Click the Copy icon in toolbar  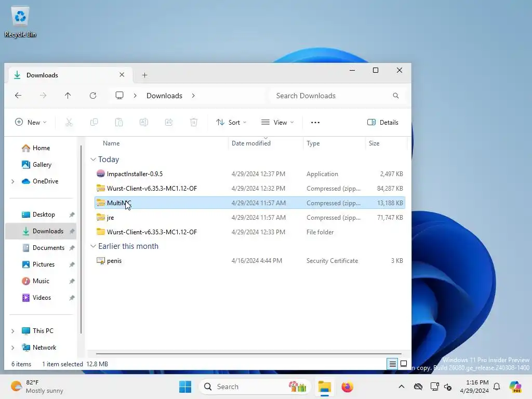click(x=94, y=122)
